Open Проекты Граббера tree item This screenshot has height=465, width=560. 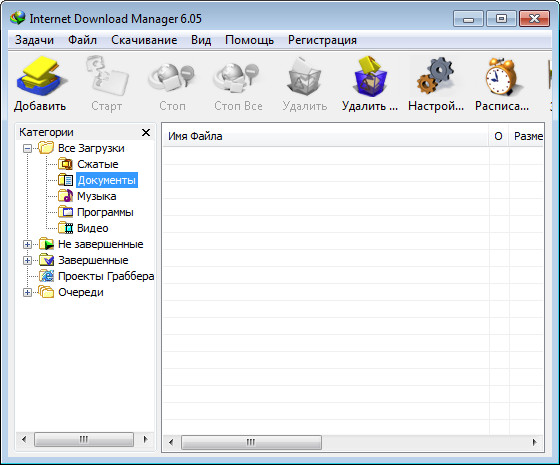coord(106,276)
